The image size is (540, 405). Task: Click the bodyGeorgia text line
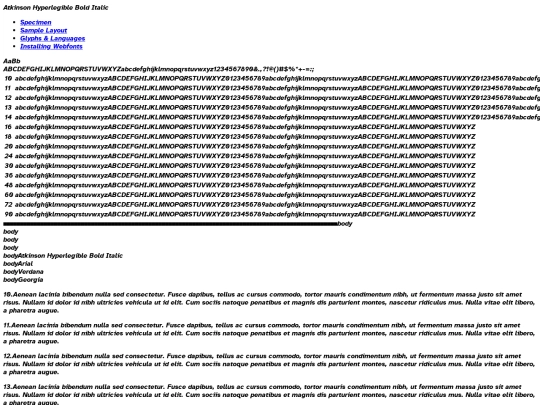pyautogui.click(x=23, y=279)
